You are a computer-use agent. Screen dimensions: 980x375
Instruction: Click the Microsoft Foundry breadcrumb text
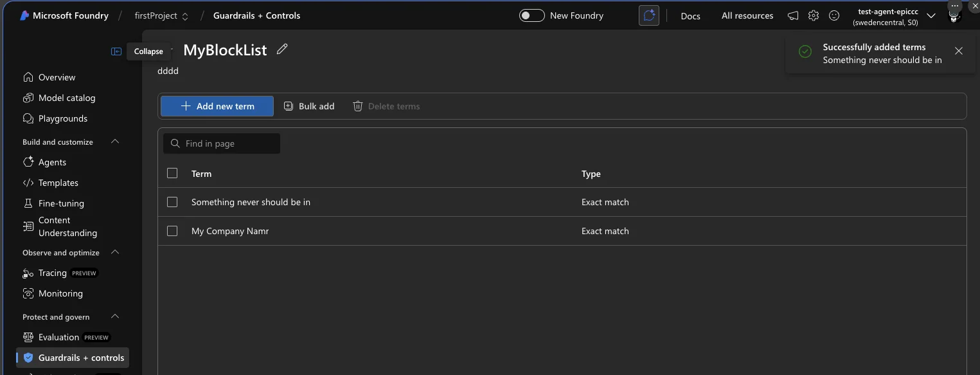71,15
